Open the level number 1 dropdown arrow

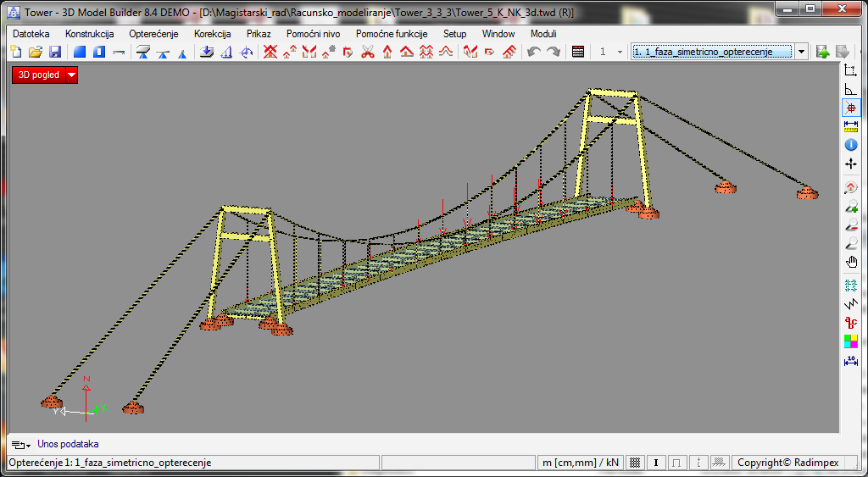[620, 52]
